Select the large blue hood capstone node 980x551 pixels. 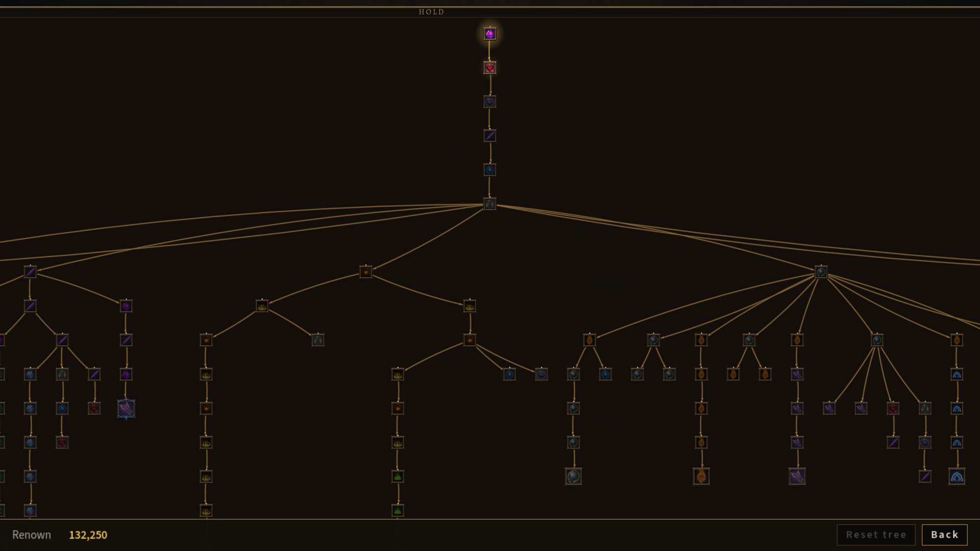957,477
